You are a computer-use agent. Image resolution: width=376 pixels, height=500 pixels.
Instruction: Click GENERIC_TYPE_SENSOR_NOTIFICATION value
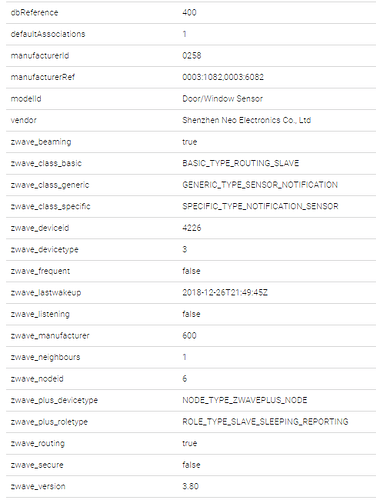tap(260, 185)
